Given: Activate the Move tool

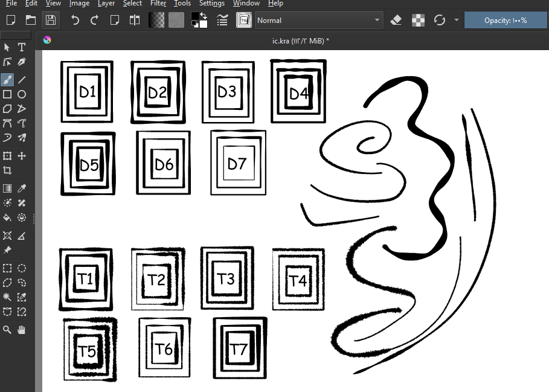Looking at the screenshot, I should 22,156.
